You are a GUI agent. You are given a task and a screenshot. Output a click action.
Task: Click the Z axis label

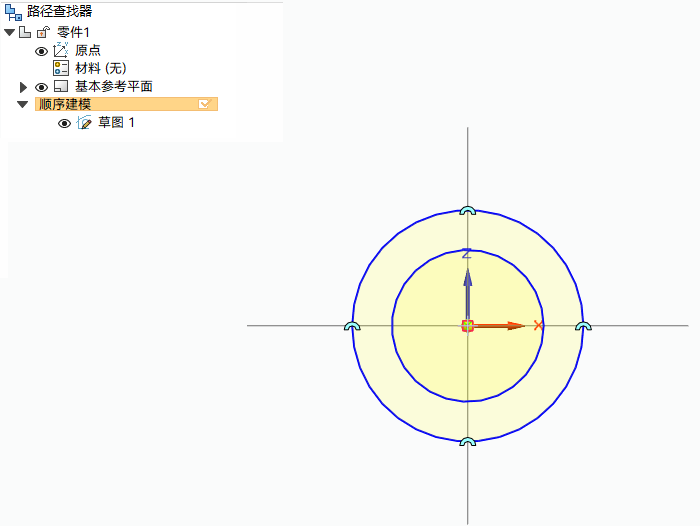(x=467, y=254)
